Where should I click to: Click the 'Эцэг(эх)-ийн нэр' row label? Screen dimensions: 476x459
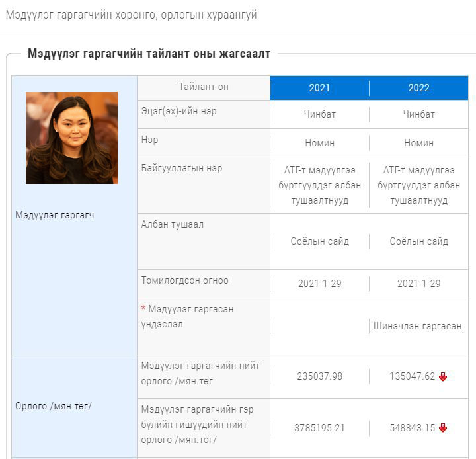point(178,111)
